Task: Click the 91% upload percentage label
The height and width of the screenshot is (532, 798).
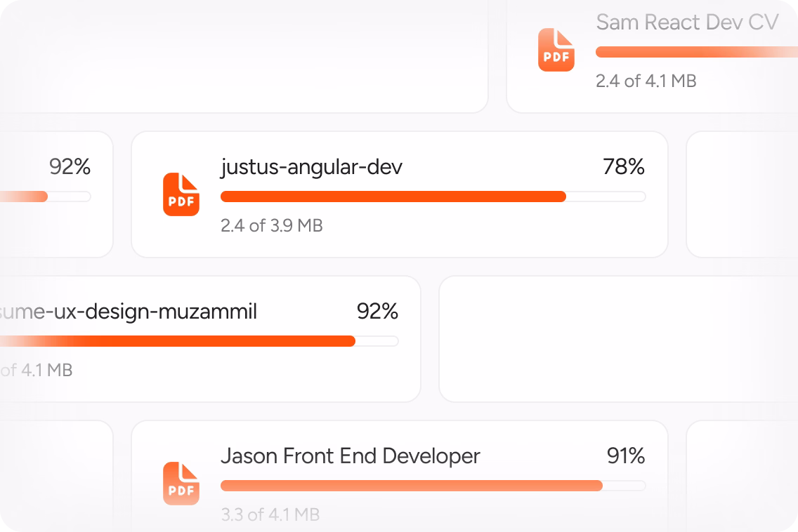Action: 626,455
